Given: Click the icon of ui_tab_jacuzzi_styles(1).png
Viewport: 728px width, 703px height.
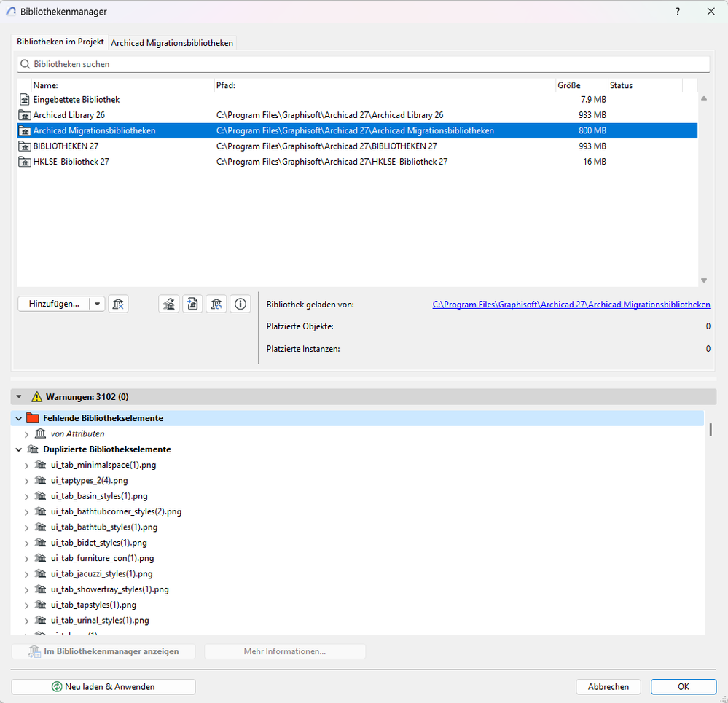Looking at the screenshot, I should click(x=40, y=573).
